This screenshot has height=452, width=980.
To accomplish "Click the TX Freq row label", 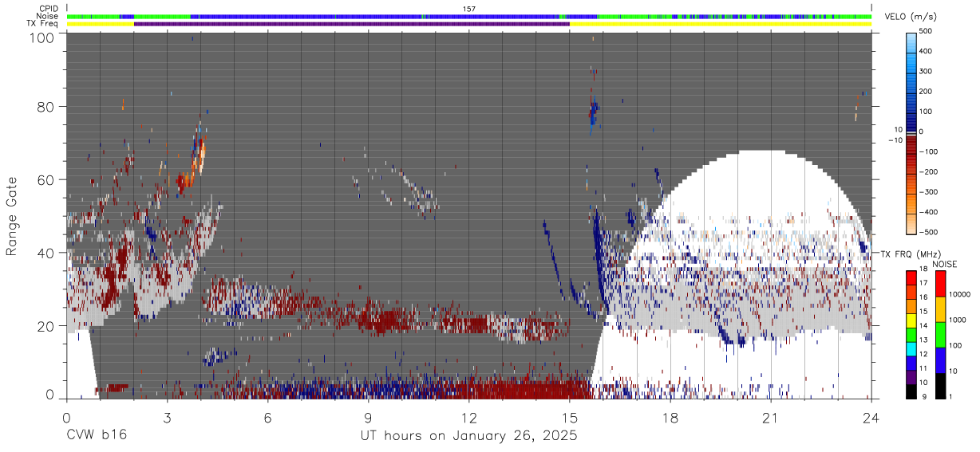I will tap(43, 24).
